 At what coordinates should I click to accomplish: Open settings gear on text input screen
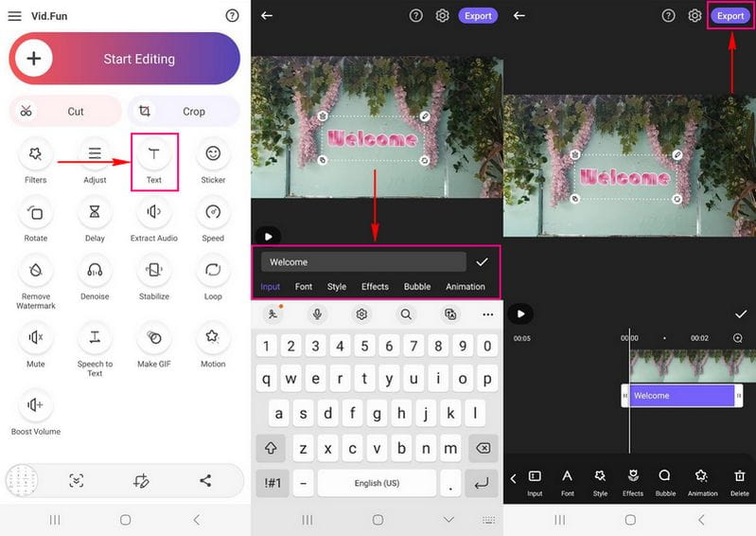click(x=442, y=16)
